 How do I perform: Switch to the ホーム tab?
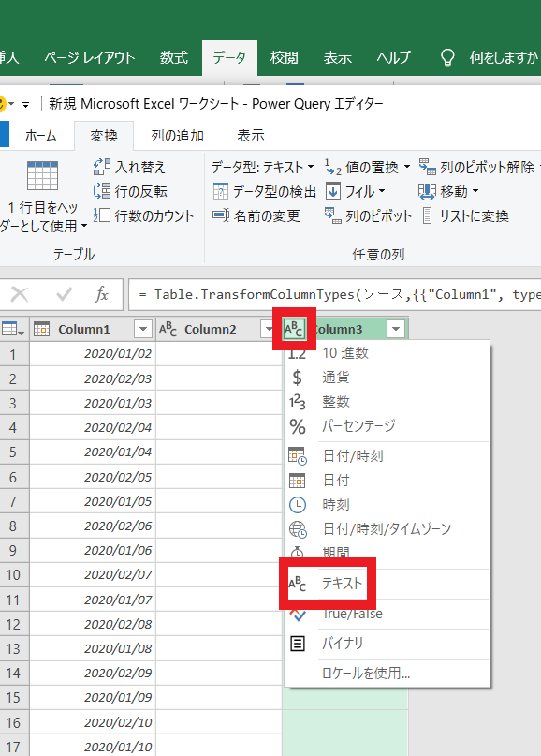pyautogui.click(x=41, y=136)
